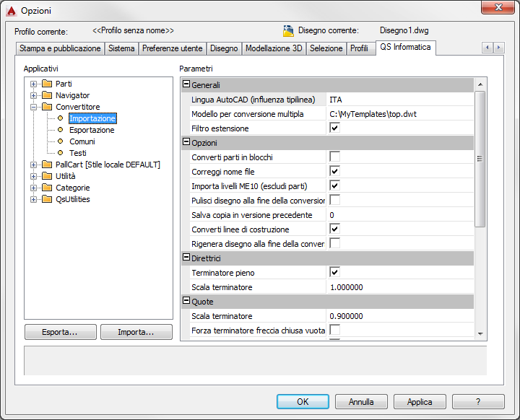Screen dimensions: 520x420
Task: Click the PallCart folder icon
Action: [47, 165]
